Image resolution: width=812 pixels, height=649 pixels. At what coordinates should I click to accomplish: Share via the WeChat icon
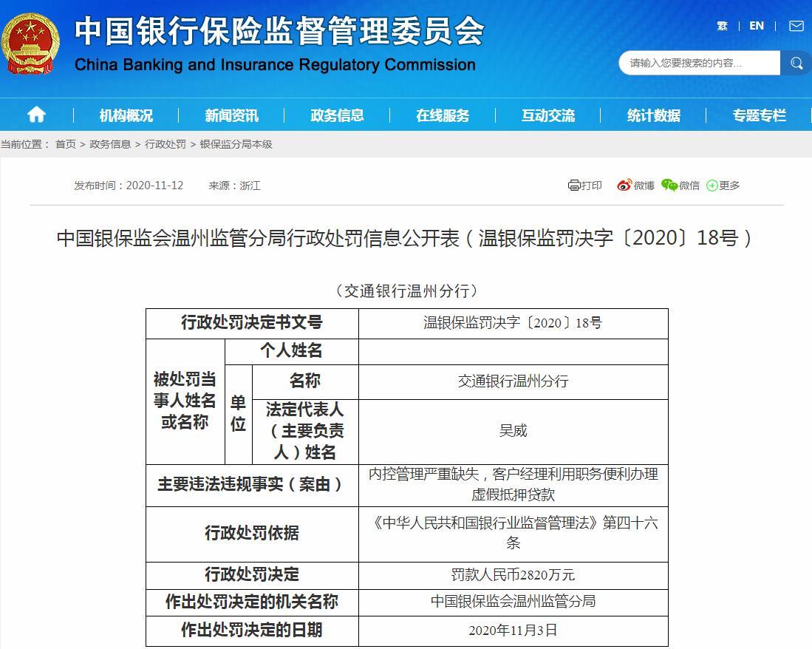[669, 186]
